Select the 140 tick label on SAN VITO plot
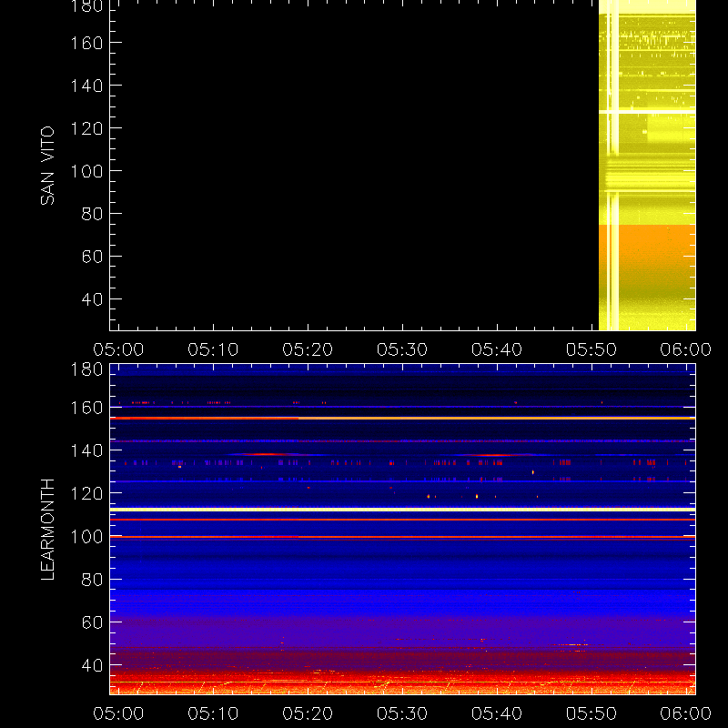 [x=86, y=86]
